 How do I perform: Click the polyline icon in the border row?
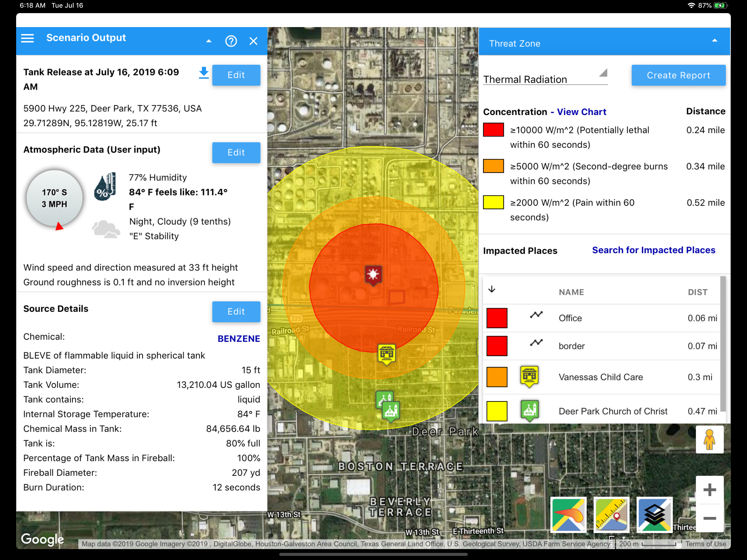[536, 343]
